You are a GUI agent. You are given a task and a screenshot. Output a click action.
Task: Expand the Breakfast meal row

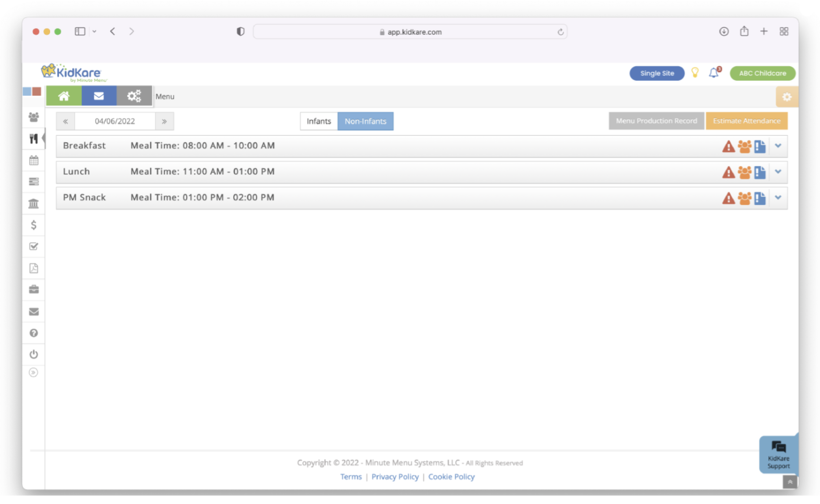coord(778,146)
